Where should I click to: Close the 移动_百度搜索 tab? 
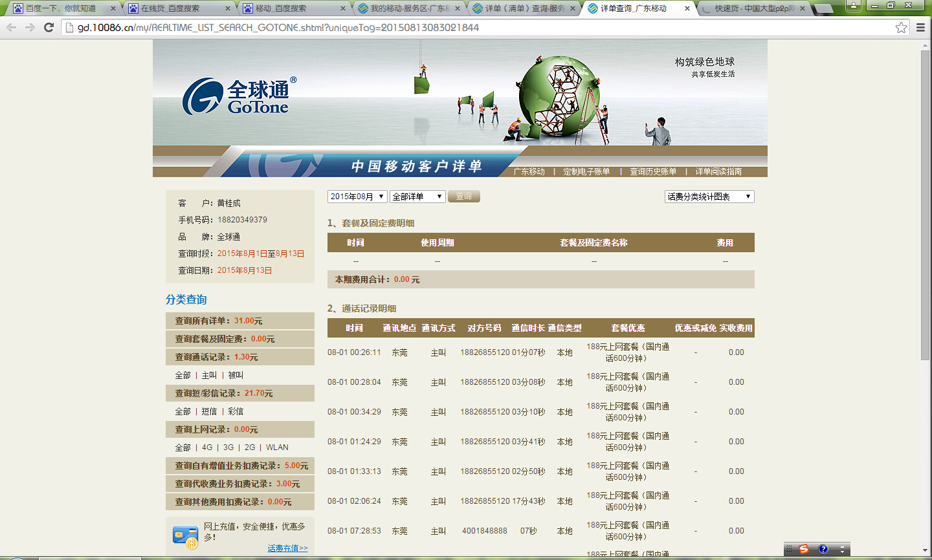coord(343,8)
